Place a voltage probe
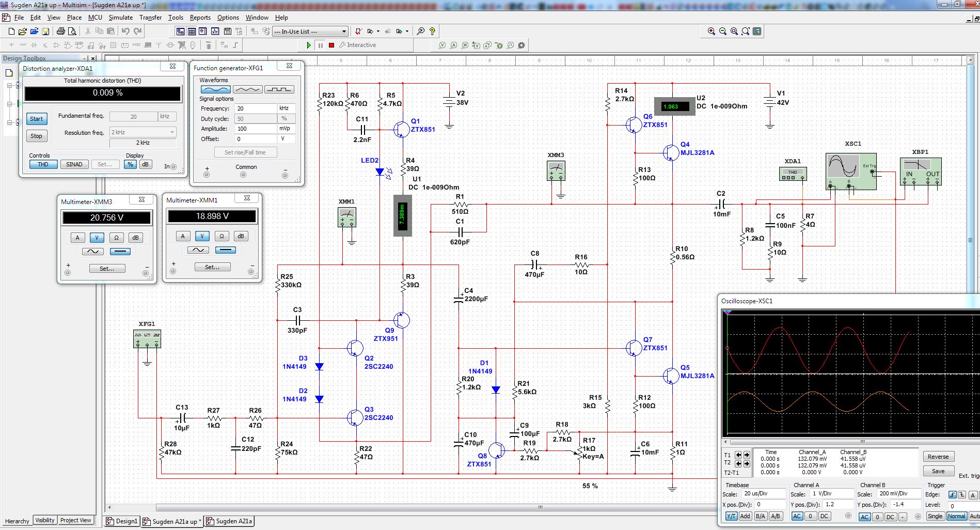Screen dimensions: 980x530 442,45
